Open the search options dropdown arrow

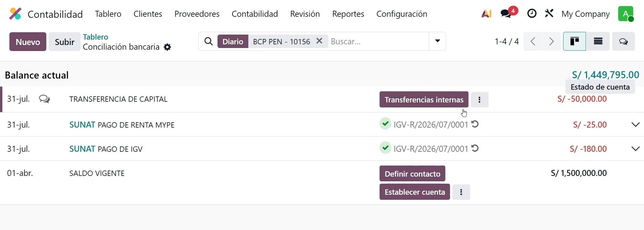[x=438, y=41]
